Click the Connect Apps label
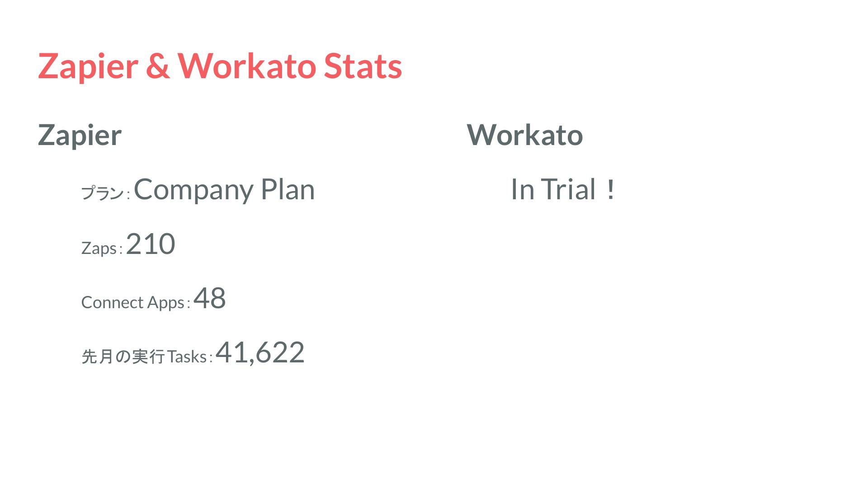 coord(133,302)
